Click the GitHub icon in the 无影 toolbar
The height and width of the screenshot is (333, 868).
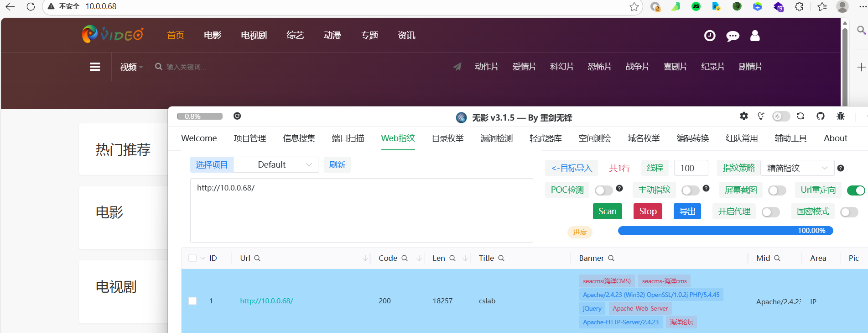pyautogui.click(x=820, y=116)
